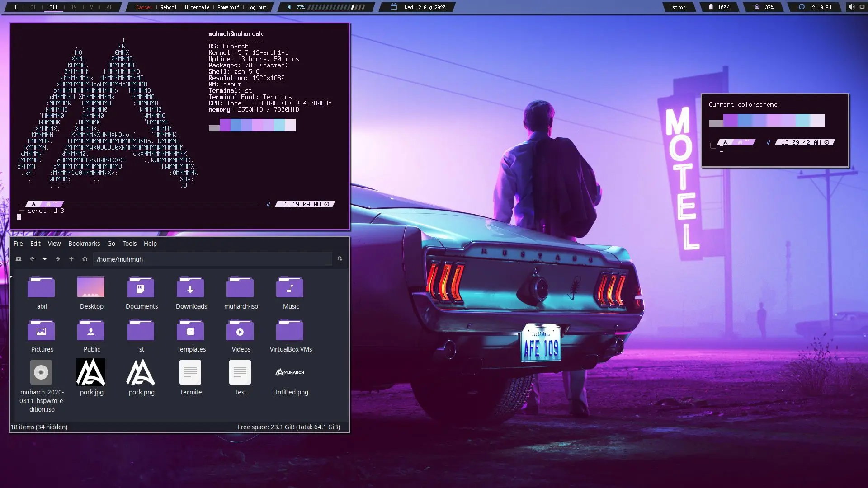Click the back arrow in file manager
The width and height of the screenshot is (868, 488).
coord(32,259)
